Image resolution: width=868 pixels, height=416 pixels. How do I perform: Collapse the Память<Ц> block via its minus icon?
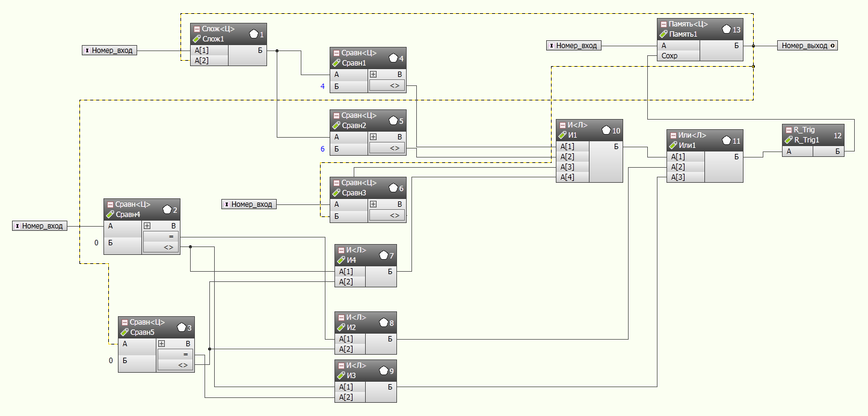(x=663, y=25)
